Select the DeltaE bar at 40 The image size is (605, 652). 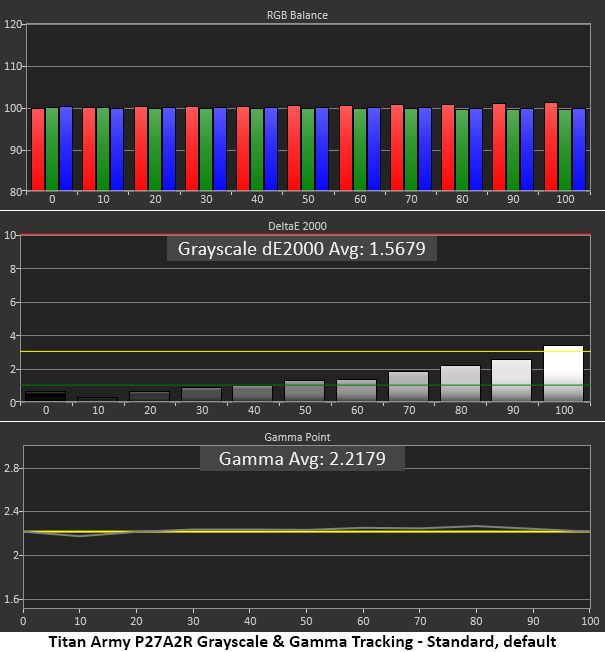click(253, 393)
